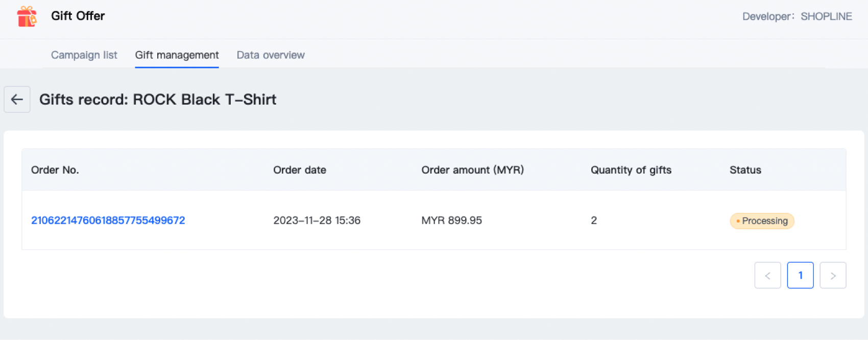Screen dimensions: 868x340
Task: Click the left-pointing arrow next to Gifts record title
Action: click(x=17, y=99)
